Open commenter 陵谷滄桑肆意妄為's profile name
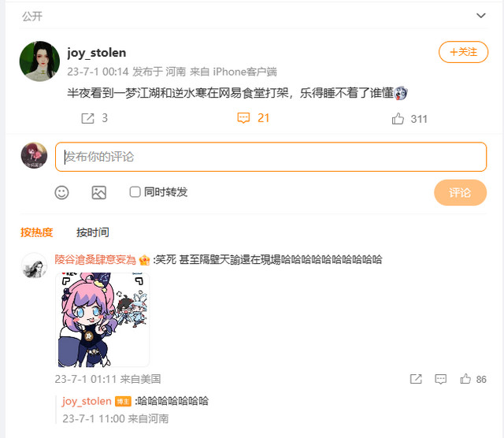The width and height of the screenshot is (504, 438). click(x=95, y=259)
